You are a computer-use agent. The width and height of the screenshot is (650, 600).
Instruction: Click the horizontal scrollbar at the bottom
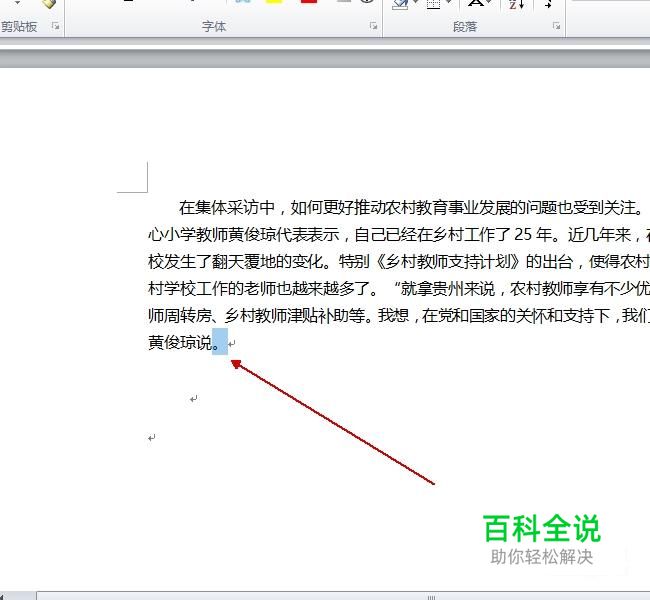(x=343, y=596)
